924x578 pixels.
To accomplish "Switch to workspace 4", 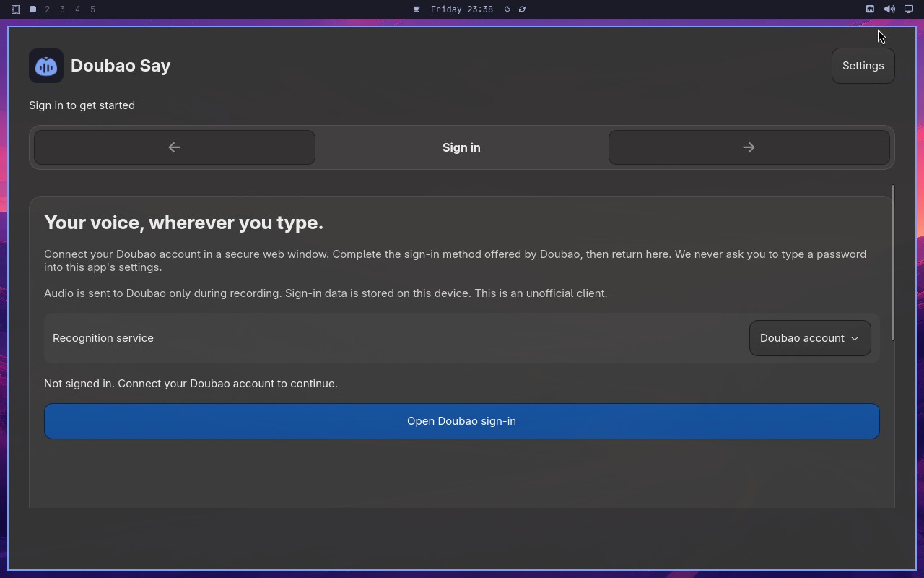I will coord(78,9).
